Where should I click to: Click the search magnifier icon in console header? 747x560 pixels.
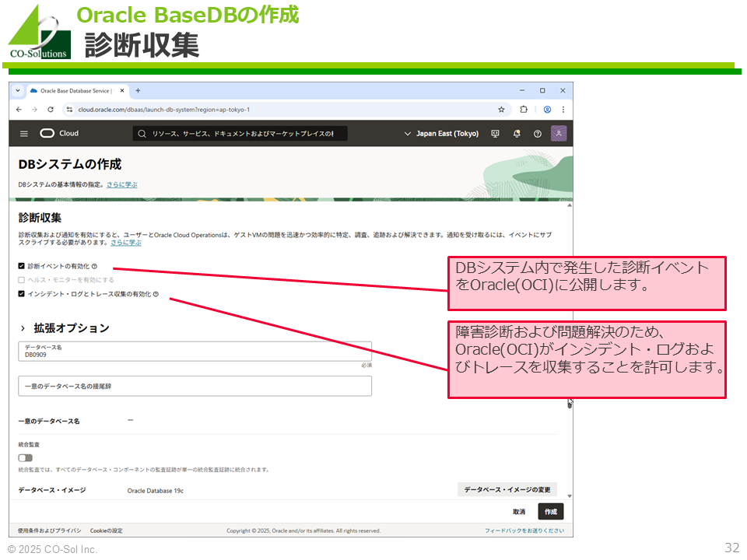[142, 134]
